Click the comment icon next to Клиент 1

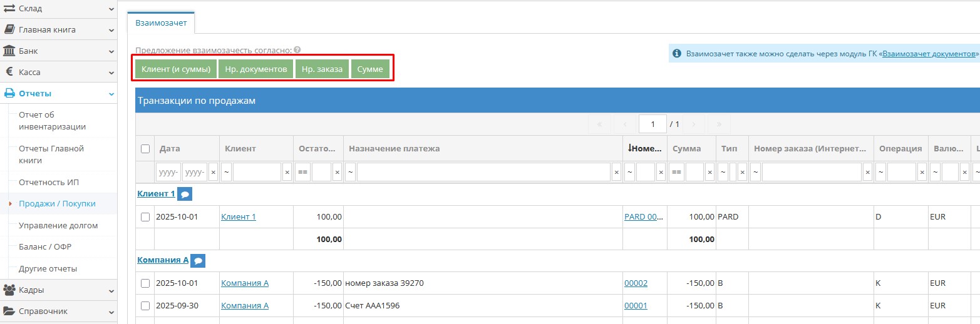point(185,195)
